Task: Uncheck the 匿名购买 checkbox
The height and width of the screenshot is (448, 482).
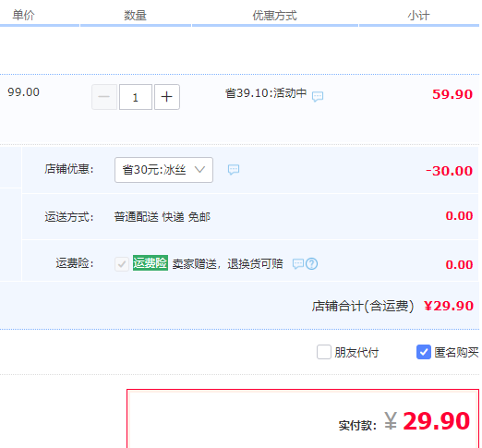Action: coord(424,352)
